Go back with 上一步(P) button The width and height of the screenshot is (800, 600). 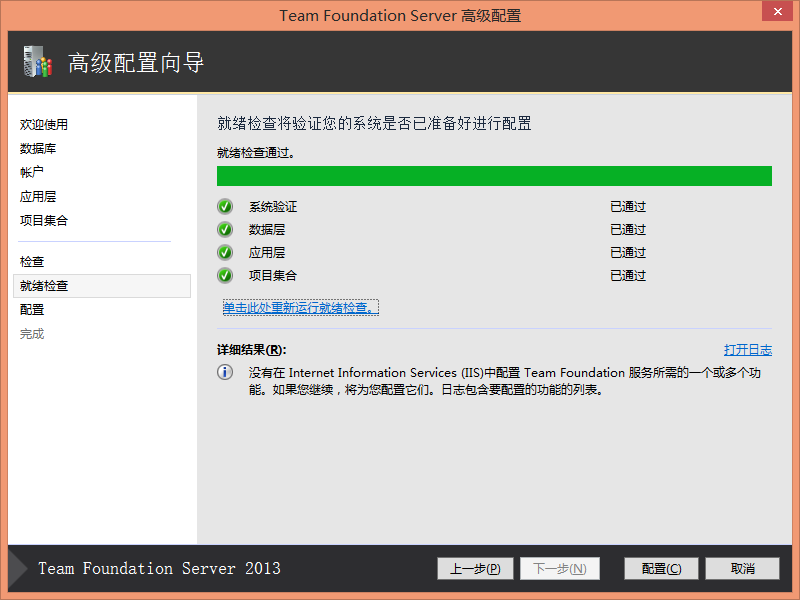475,568
